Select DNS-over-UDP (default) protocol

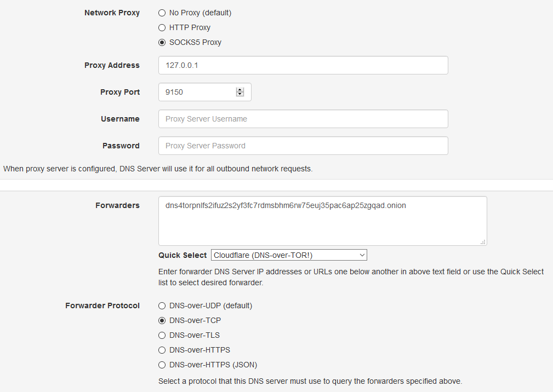tap(162, 305)
